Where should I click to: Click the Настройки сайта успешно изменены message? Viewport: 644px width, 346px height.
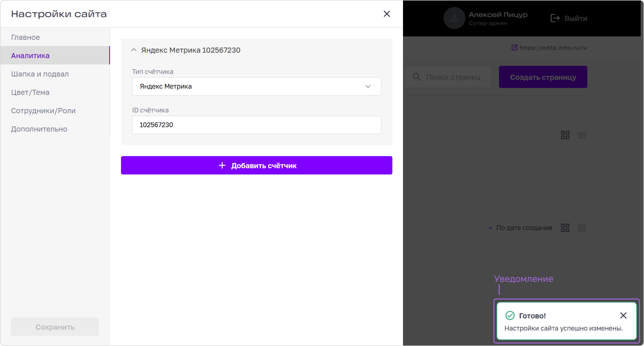pyautogui.click(x=563, y=328)
